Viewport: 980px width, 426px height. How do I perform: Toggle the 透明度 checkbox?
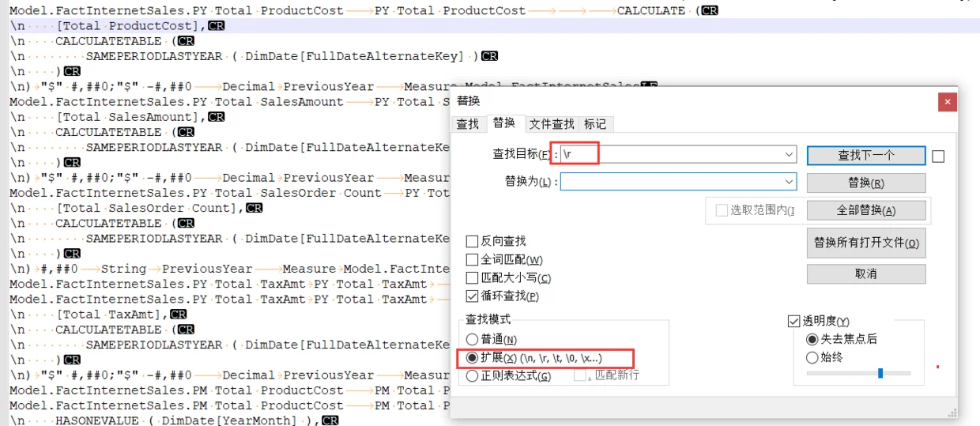coord(794,321)
